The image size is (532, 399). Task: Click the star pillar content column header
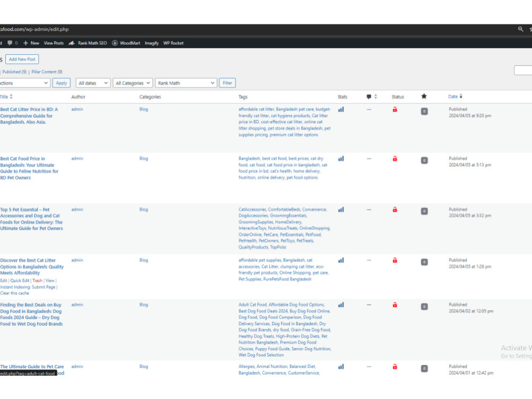click(x=424, y=96)
